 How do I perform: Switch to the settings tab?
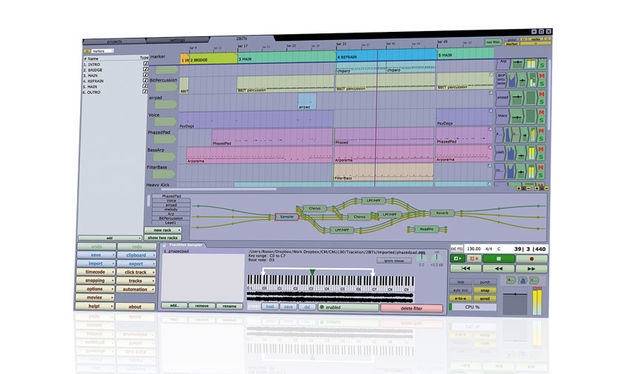178,40
